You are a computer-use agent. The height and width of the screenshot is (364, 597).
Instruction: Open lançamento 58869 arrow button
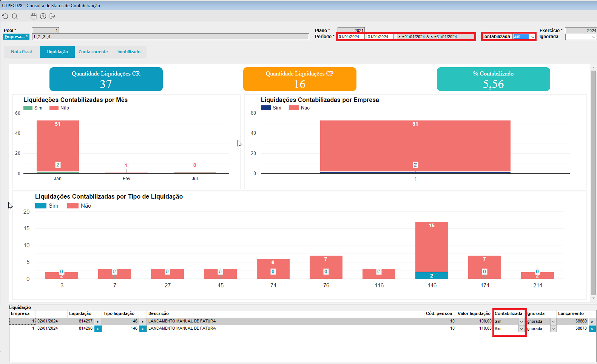(x=592, y=322)
